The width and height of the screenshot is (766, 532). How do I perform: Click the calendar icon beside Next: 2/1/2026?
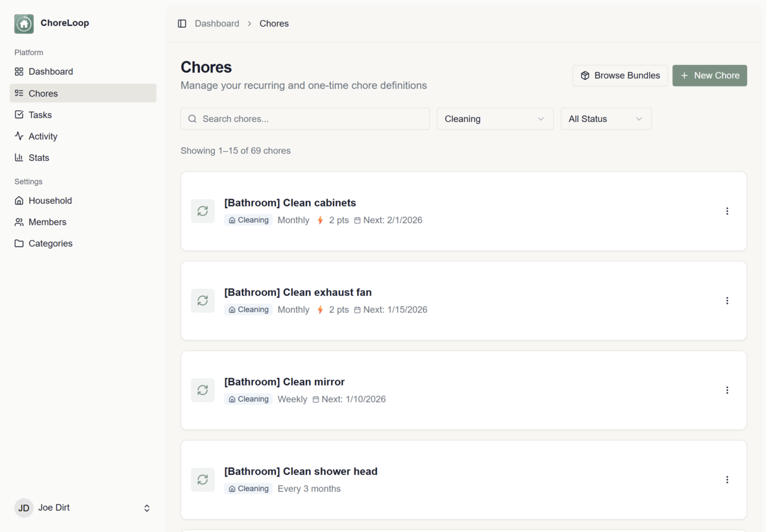(357, 221)
